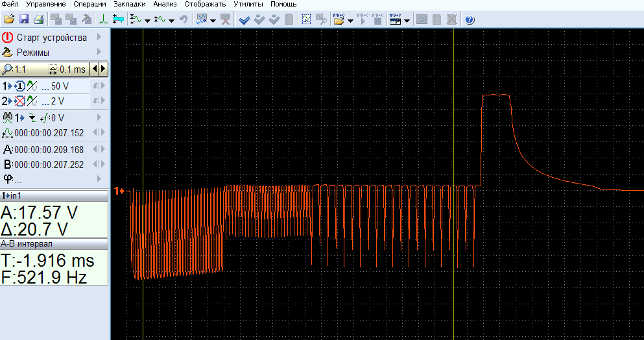This screenshot has height=340, width=644.
Task: Open dropdown arrow beside analysis window icon
Action: click(213, 20)
